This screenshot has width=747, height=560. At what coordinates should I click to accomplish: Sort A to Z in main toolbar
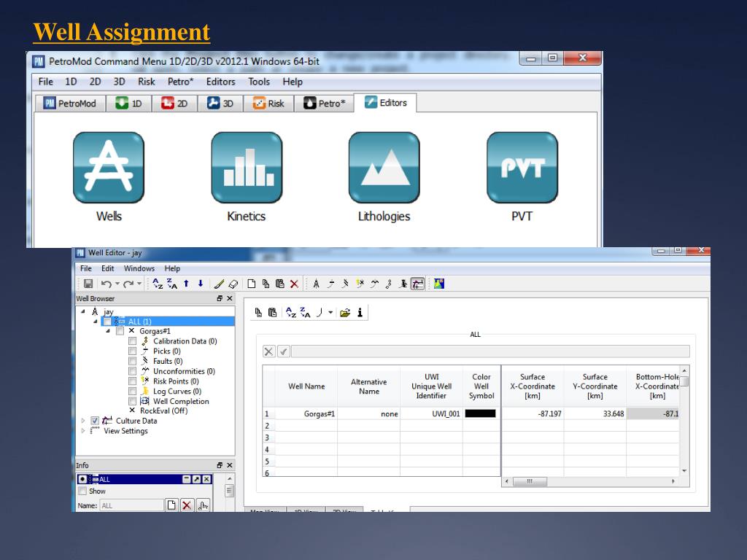pos(158,284)
